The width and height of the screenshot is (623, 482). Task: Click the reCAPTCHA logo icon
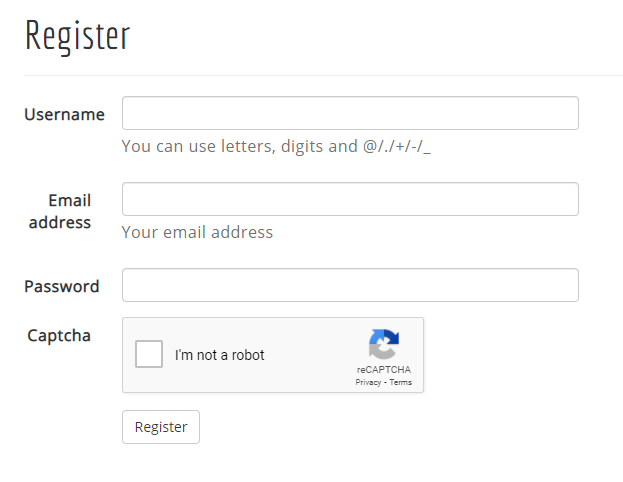(x=384, y=344)
